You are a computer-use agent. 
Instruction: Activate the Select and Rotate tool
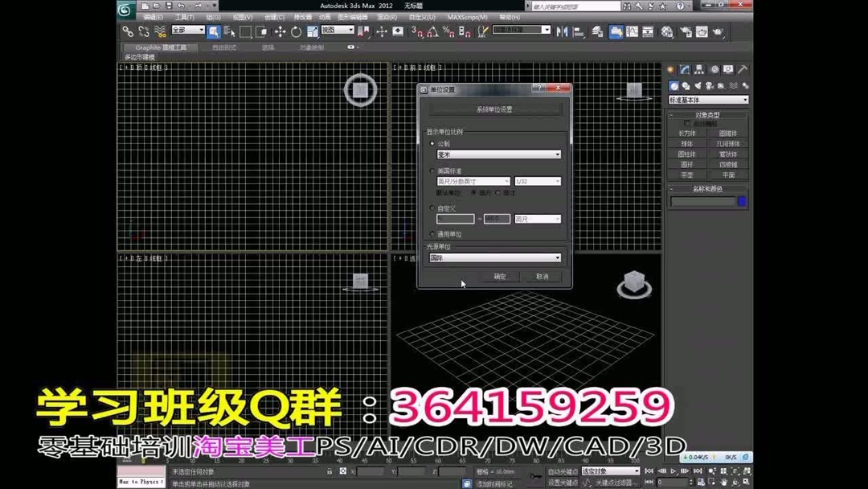pos(296,32)
